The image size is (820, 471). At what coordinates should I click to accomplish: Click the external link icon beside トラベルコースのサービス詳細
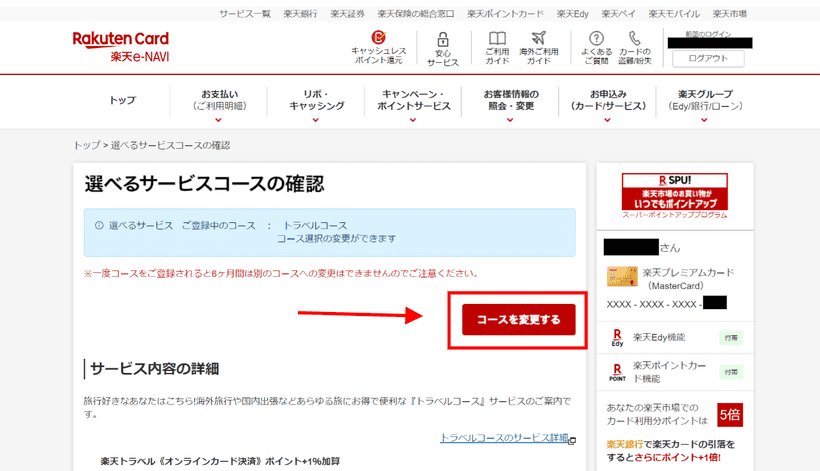[x=573, y=440]
